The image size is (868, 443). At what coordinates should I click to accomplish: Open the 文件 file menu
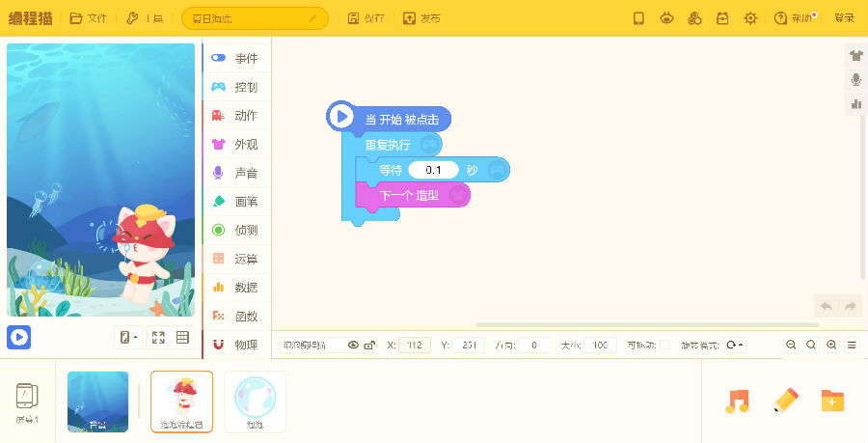[88, 18]
